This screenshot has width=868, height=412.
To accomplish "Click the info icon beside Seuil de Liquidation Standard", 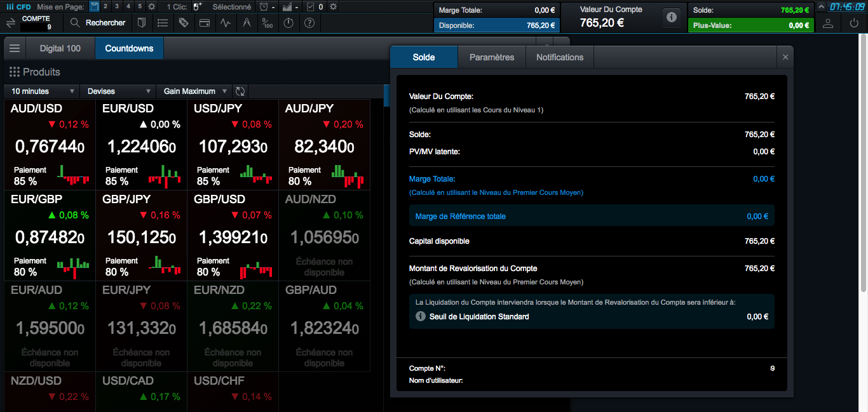I will click(x=420, y=316).
